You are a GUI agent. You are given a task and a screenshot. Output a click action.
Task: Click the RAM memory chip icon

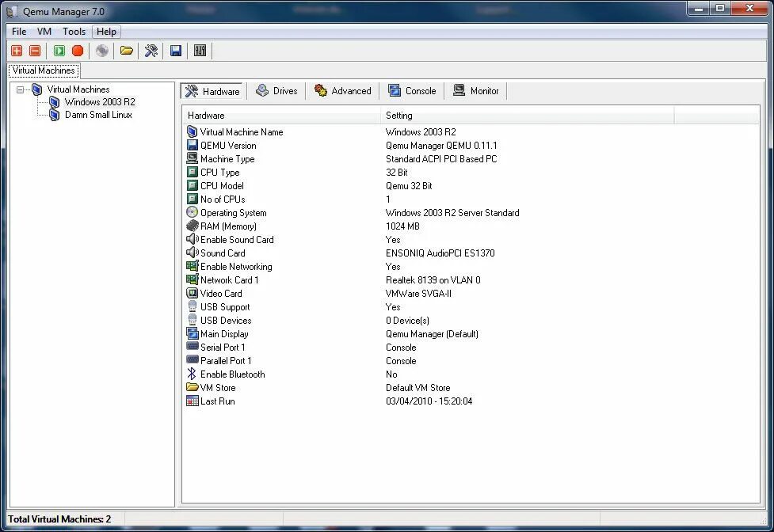tap(192, 226)
